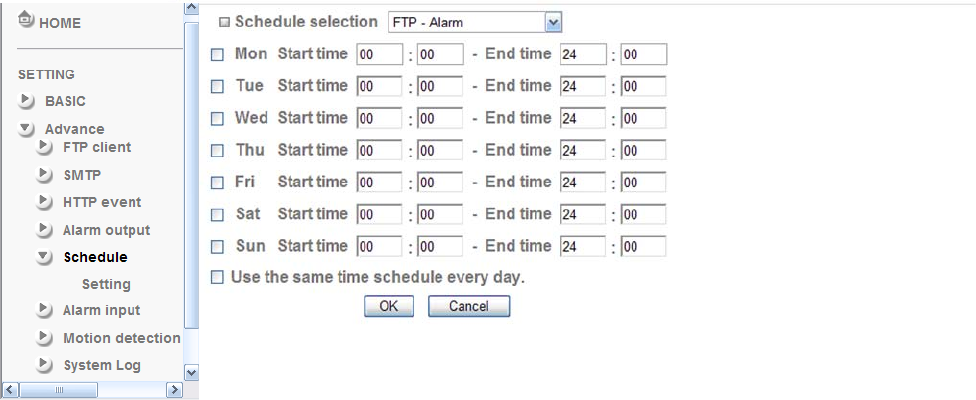
Task: Click arrow icon beside Alarm input
Action: 44,310
